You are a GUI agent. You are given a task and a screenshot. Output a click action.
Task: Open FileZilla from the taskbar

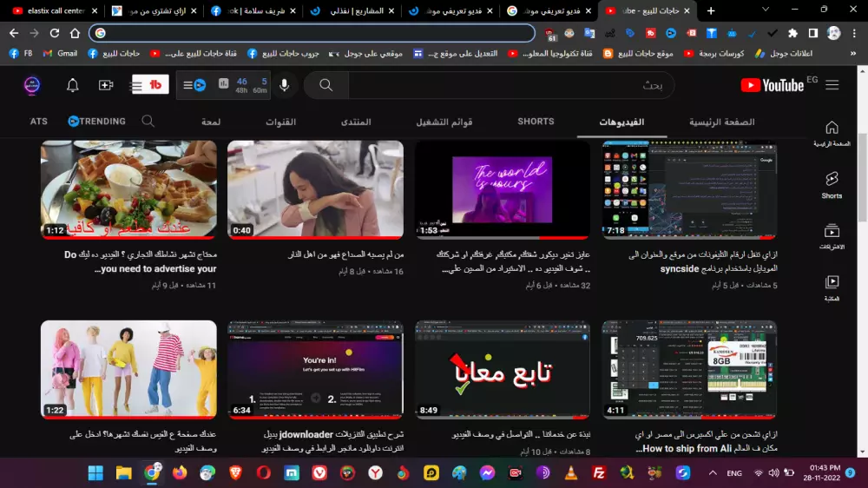point(598,472)
